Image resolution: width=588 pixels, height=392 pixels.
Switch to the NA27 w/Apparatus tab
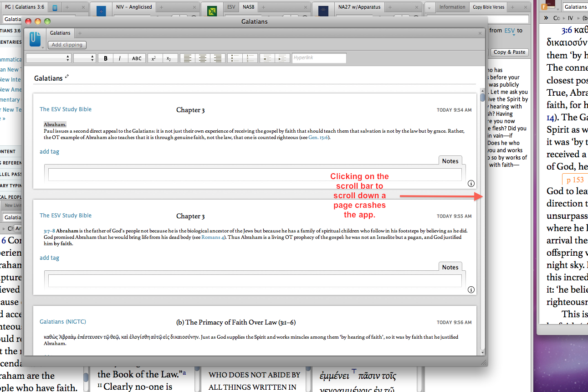coord(359,7)
